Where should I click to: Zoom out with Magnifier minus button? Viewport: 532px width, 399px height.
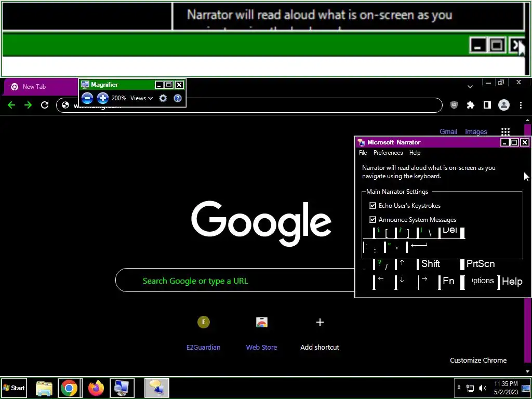tap(87, 98)
